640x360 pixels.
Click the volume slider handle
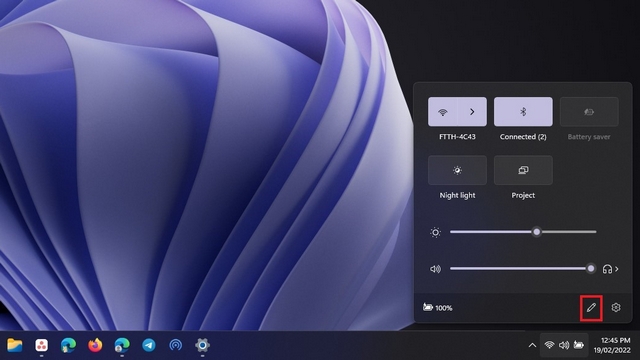[x=591, y=269]
